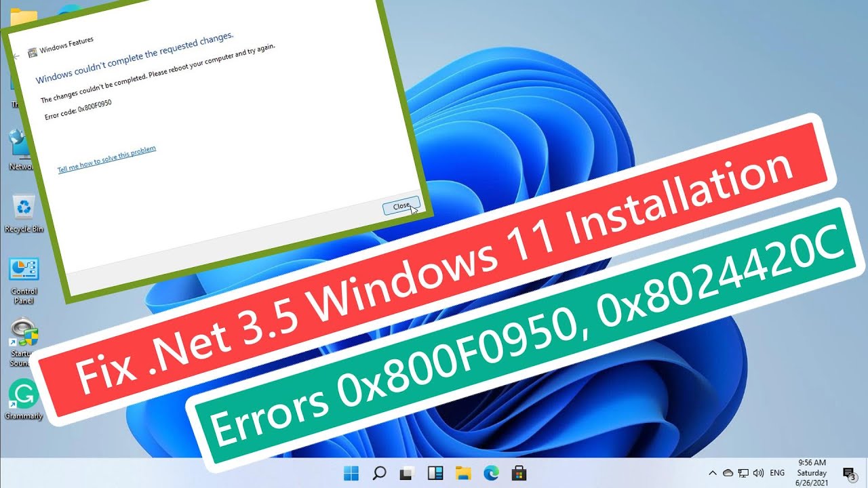Screen dimensions: 868x488
Task: Show hidden tray icons chevron
Action: coord(713,473)
